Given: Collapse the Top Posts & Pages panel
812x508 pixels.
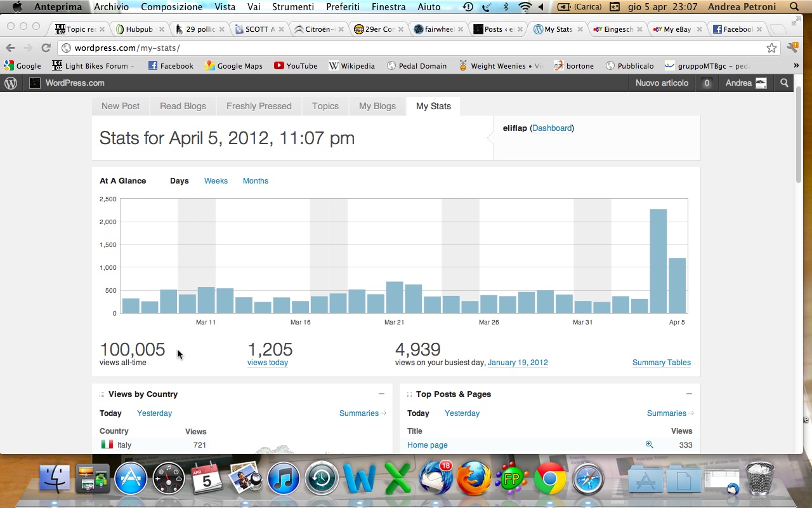Looking at the screenshot, I should coord(689,394).
